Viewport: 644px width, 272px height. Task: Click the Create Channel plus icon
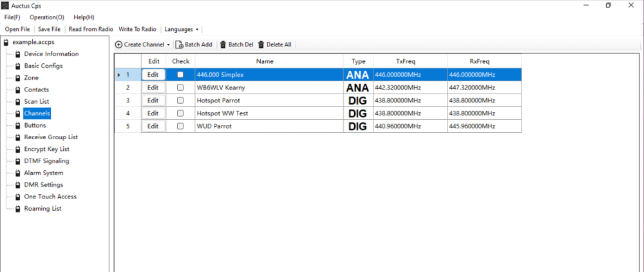point(119,44)
